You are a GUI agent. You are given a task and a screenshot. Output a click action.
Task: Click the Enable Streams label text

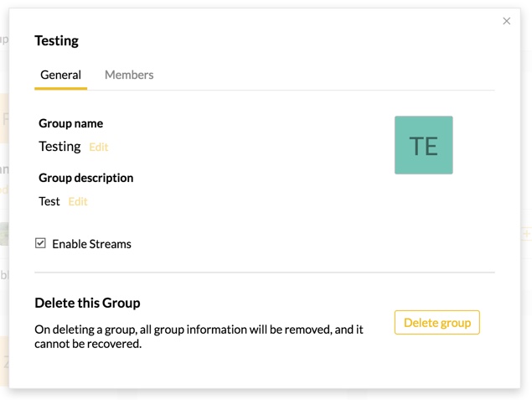coord(91,244)
